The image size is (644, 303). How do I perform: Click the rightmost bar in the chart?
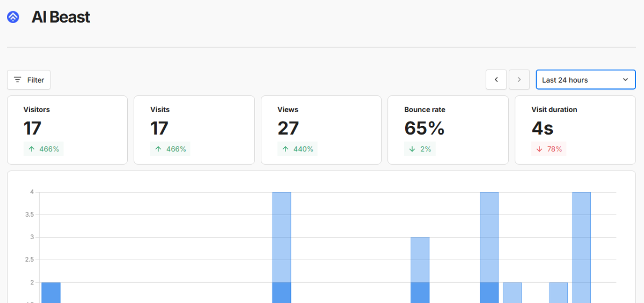click(x=581, y=247)
